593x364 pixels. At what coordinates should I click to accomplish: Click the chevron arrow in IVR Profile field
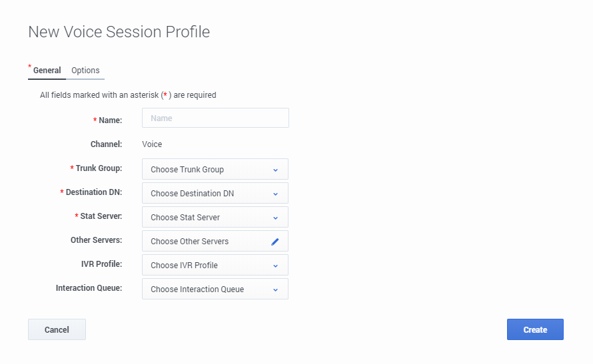(275, 266)
